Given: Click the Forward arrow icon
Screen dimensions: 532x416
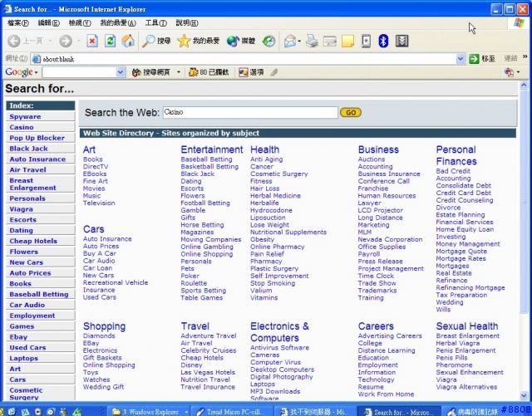Looking at the screenshot, I should click(66, 41).
